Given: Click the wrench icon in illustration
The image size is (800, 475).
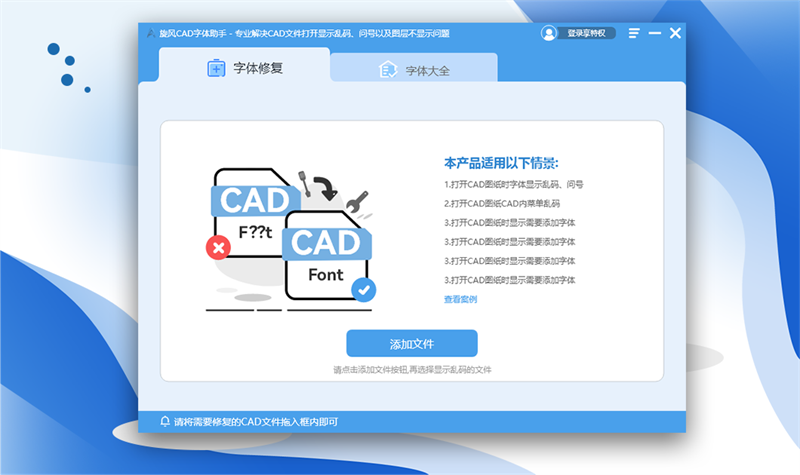Looking at the screenshot, I should 357,202.
